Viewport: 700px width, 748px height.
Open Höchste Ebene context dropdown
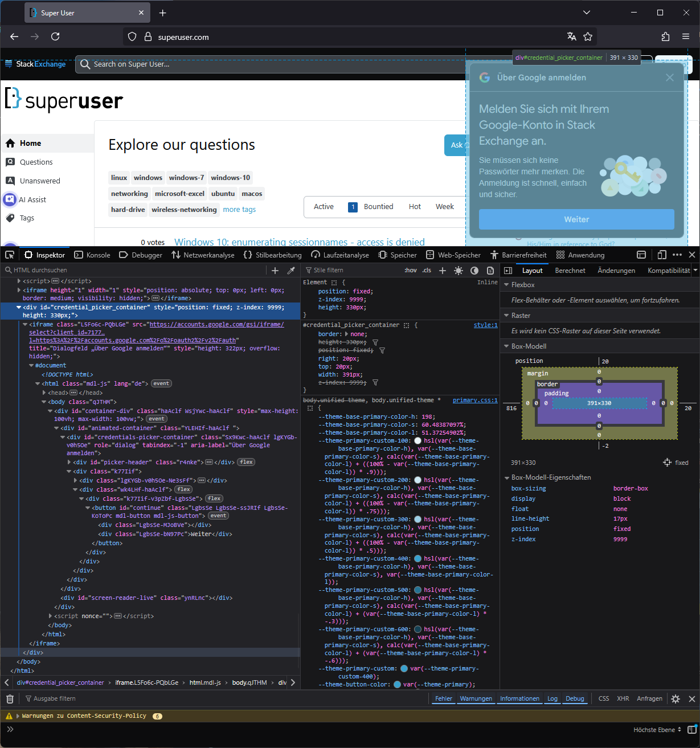657,730
